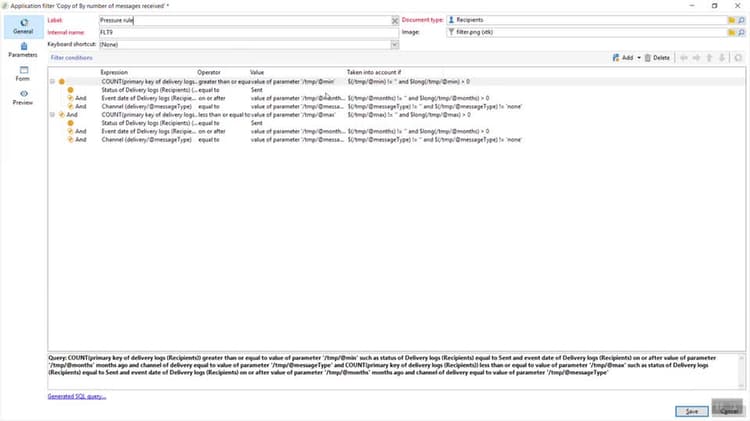Screen dimensions: 750x421
Task: Click the Filter conditions label
Action: 71,58
